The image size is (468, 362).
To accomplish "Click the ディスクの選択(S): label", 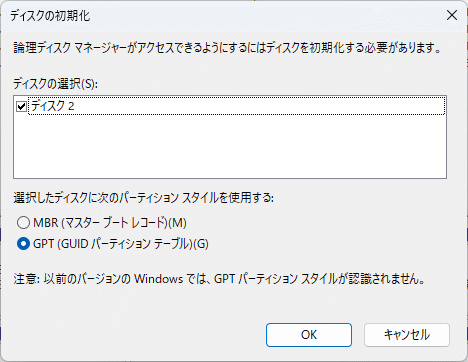I will pos(55,83).
